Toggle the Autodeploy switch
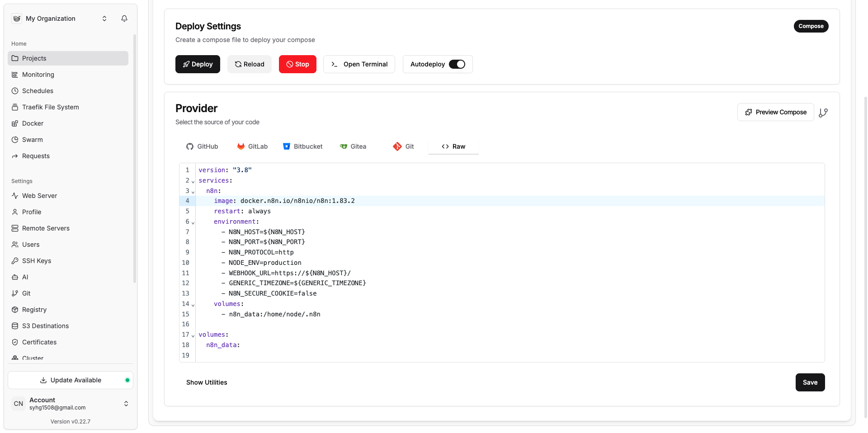This screenshot has height=433, width=868. (457, 64)
